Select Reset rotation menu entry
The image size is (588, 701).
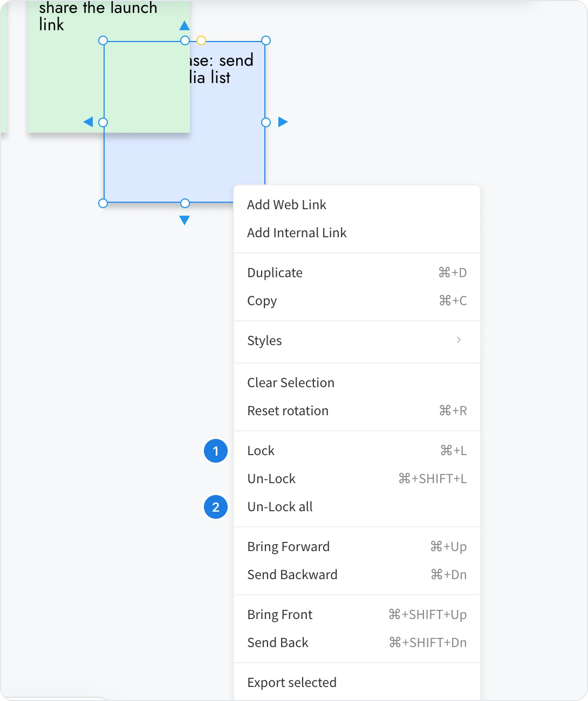tap(357, 411)
